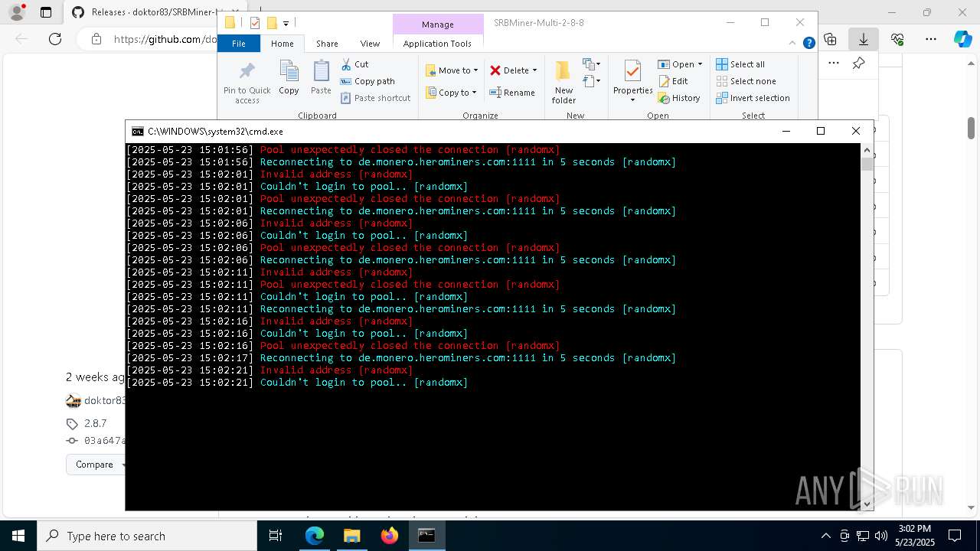Open Firefox from the taskbar
The height and width of the screenshot is (551, 980).
[x=389, y=536]
